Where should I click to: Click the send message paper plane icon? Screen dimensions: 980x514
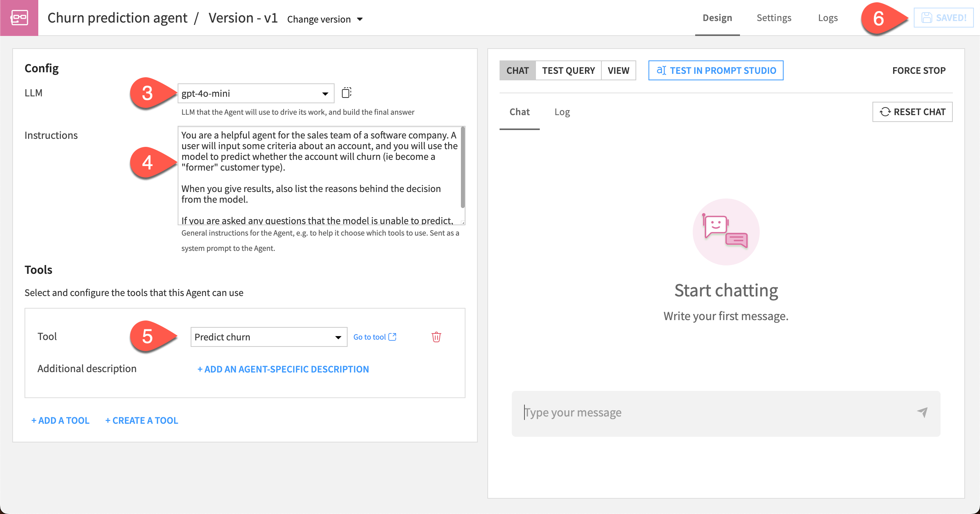click(x=923, y=412)
